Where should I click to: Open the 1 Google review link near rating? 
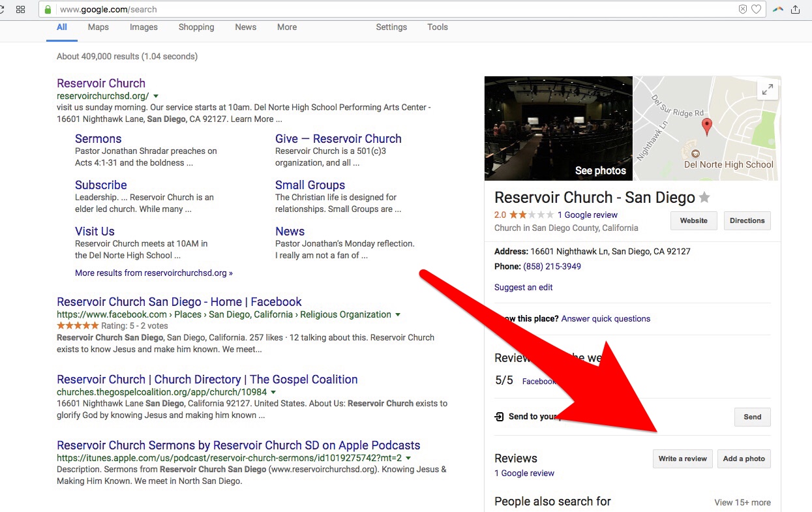[588, 215]
